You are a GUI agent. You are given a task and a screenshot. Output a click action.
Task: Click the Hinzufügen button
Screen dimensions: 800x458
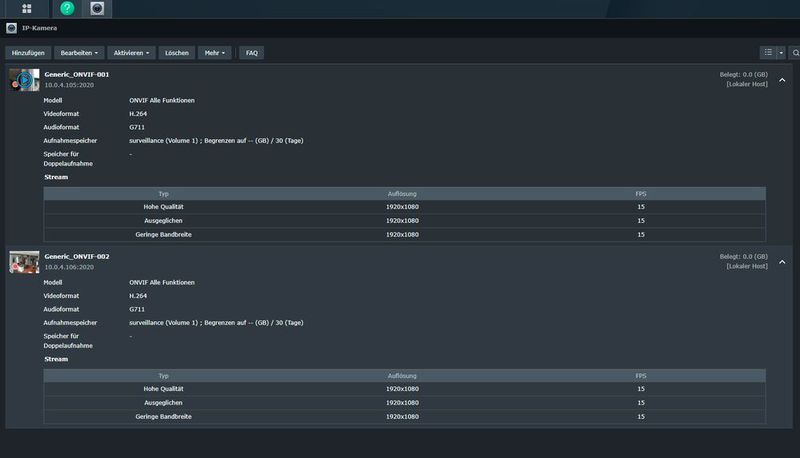(29, 52)
